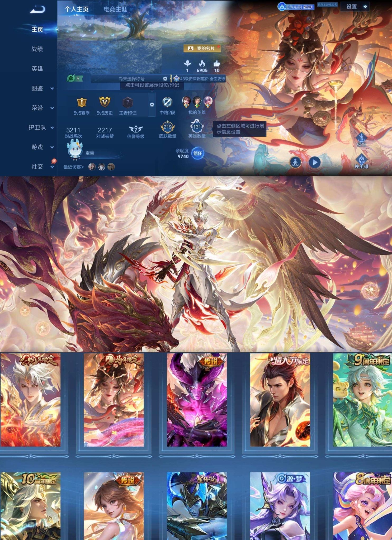392x540 pixels.
Task: Select the 9周年限定 skin card
Action: [x=362, y=400]
